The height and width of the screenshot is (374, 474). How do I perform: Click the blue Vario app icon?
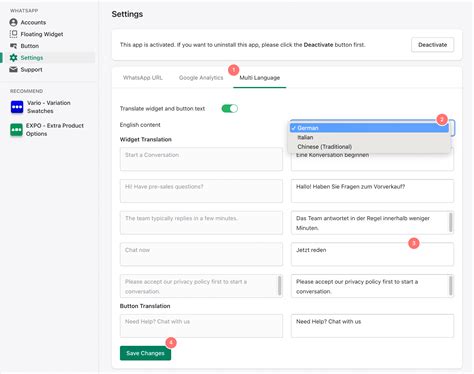(x=17, y=107)
